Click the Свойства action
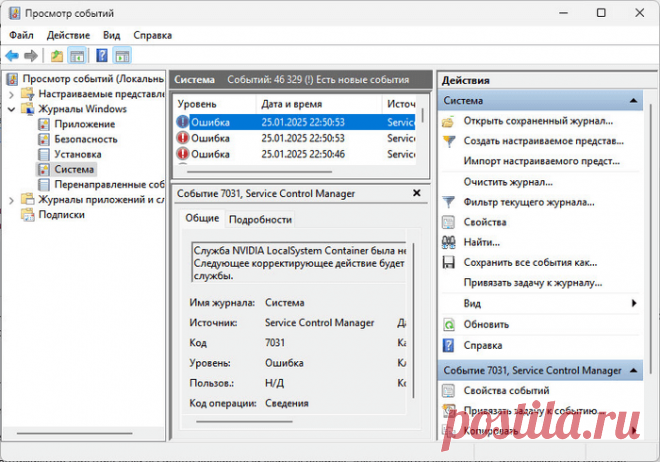The height and width of the screenshot is (462, 660). [x=485, y=222]
